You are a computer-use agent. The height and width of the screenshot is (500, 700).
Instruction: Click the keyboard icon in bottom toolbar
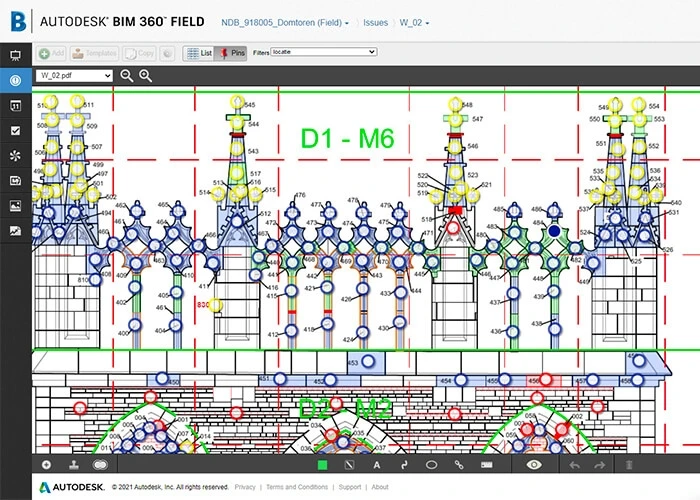(x=487, y=465)
